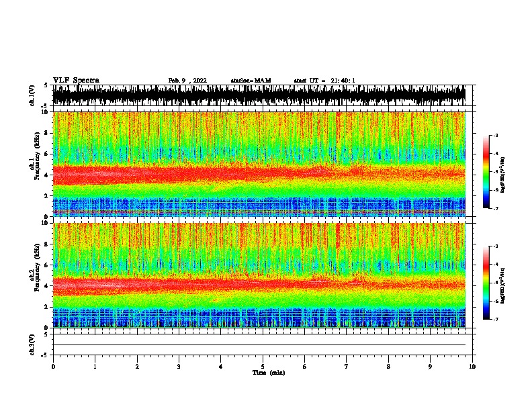Click the ch.2 colorbar log(PSD) unit label
This screenshot has height=411, width=532.
click(503, 286)
